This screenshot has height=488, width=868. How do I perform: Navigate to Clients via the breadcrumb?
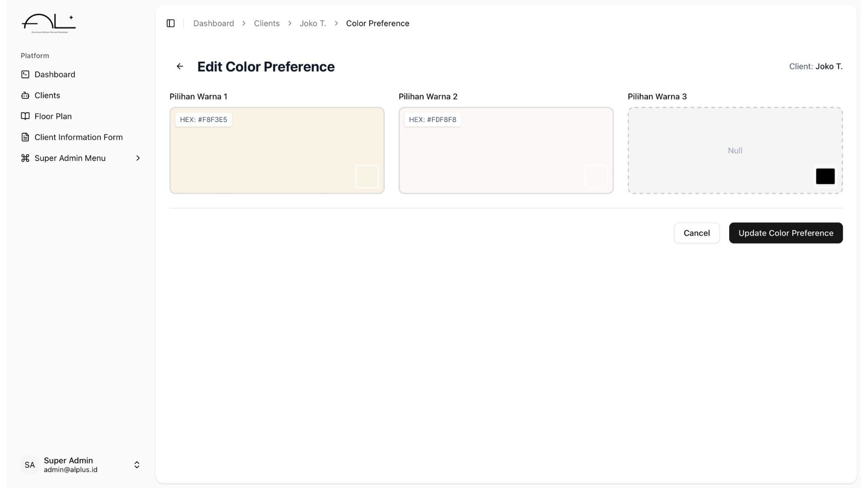pyautogui.click(x=266, y=23)
